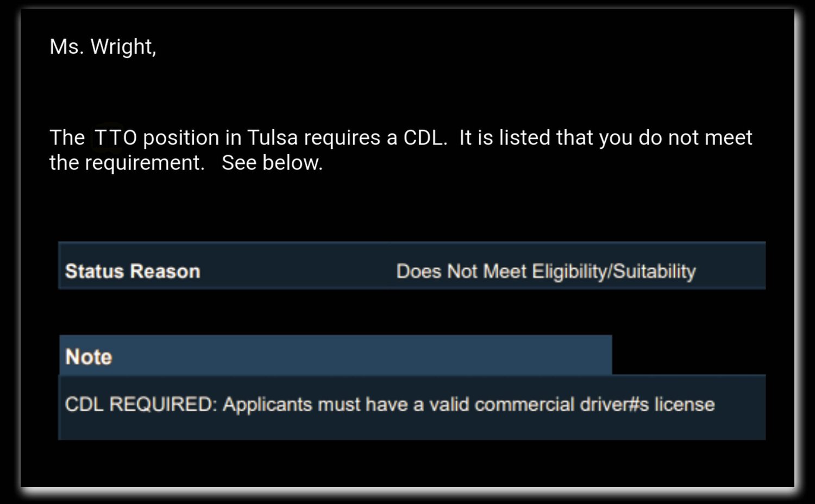Click the "Does Not Meet" status text

coord(461,272)
